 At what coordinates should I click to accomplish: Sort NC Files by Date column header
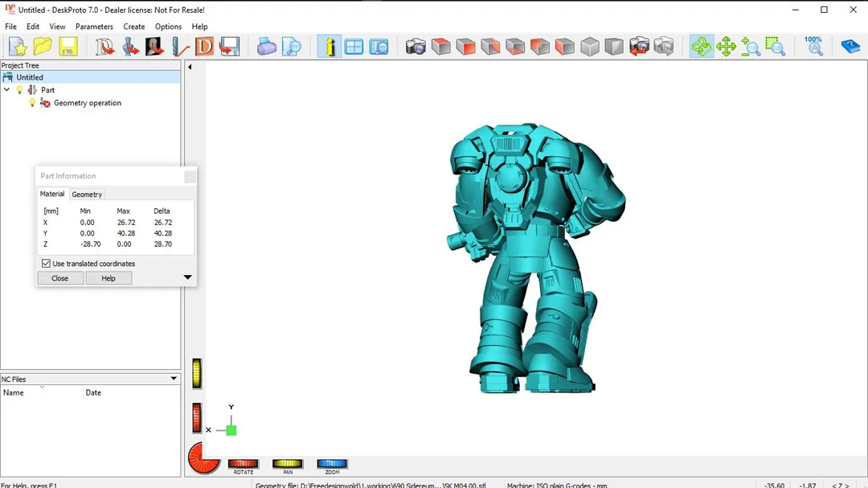132,392
